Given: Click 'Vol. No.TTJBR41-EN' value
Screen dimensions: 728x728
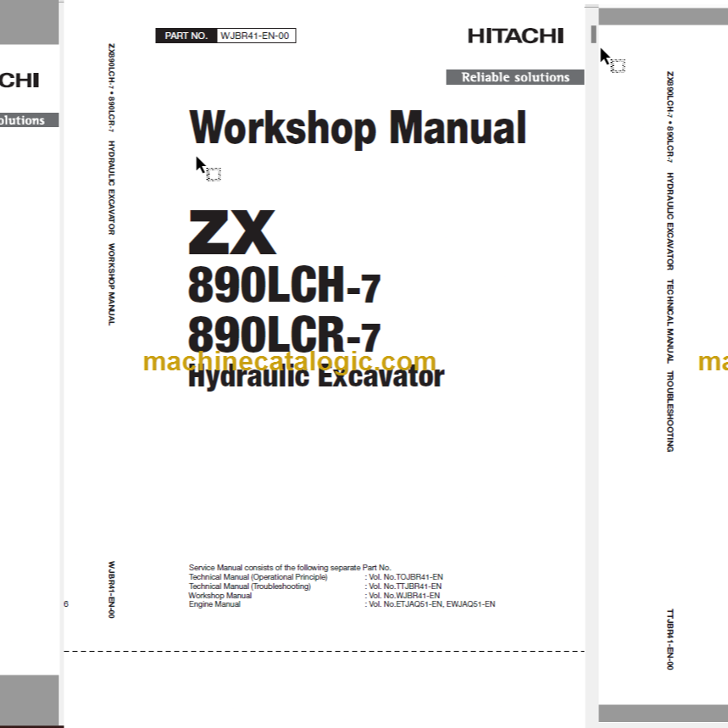Looking at the screenshot, I should tap(403, 586).
